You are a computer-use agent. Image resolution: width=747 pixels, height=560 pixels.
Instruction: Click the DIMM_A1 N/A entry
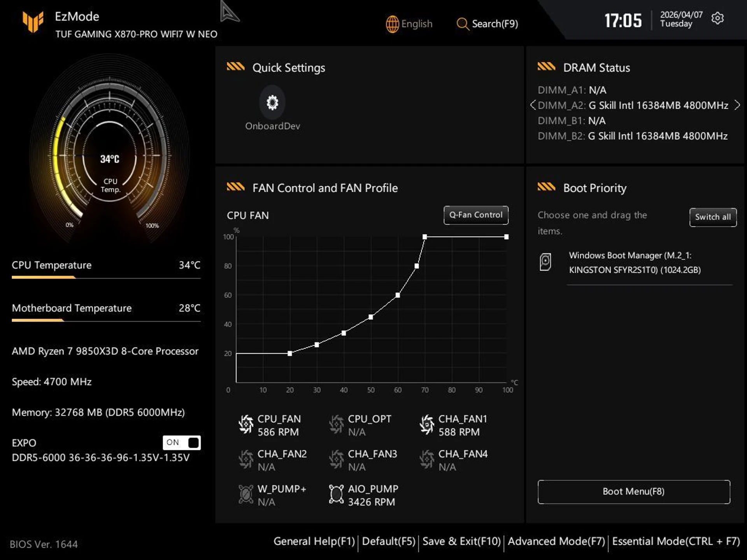point(572,90)
